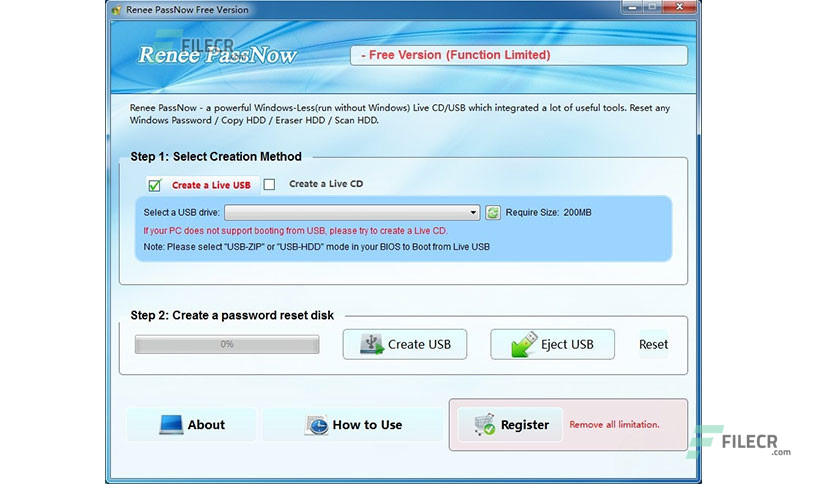Click the Free Version (Function Limited) banner
The image size is (836, 484).
pos(519,55)
